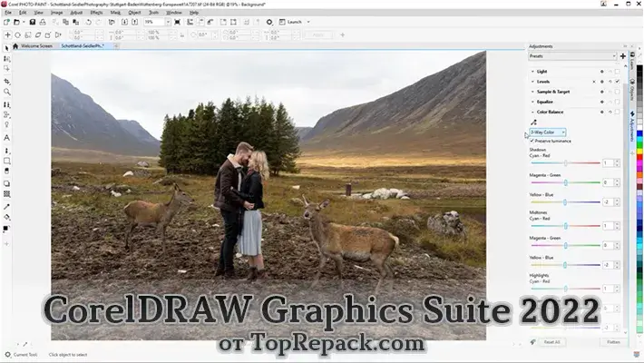Open the File menu

(8, 13)
